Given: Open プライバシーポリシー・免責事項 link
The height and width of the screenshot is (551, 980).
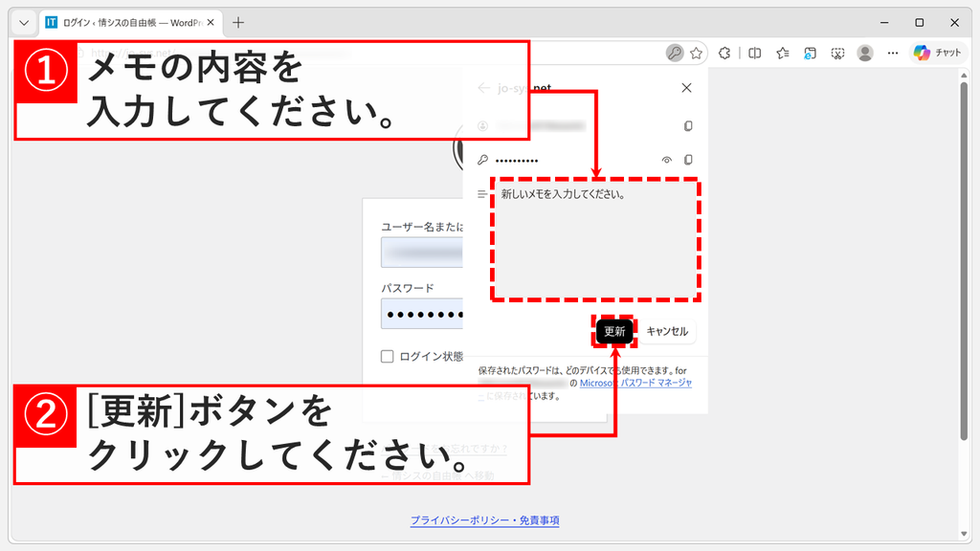Looking at the screenshot, I should [485, 520].
